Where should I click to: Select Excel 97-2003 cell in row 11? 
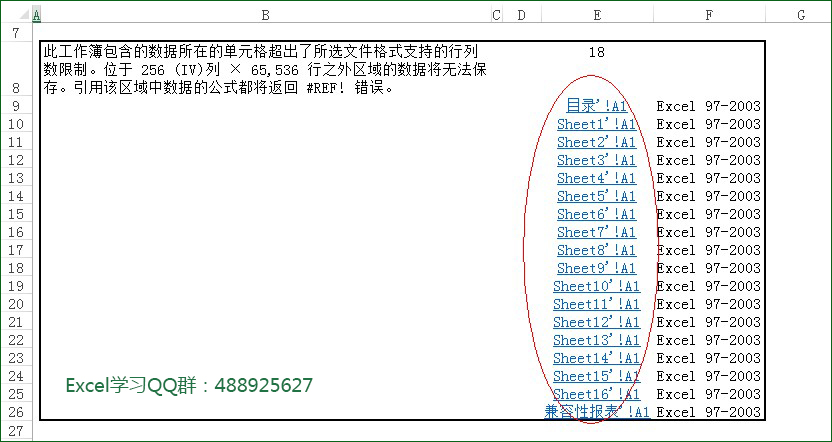pyautogui.click(x=709, y=142)
